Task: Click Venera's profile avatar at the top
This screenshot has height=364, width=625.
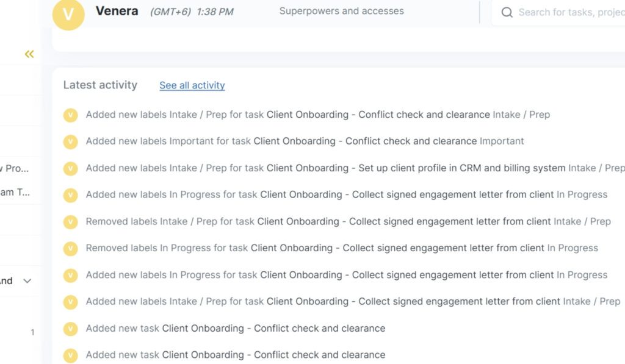Action: point(69,15)
